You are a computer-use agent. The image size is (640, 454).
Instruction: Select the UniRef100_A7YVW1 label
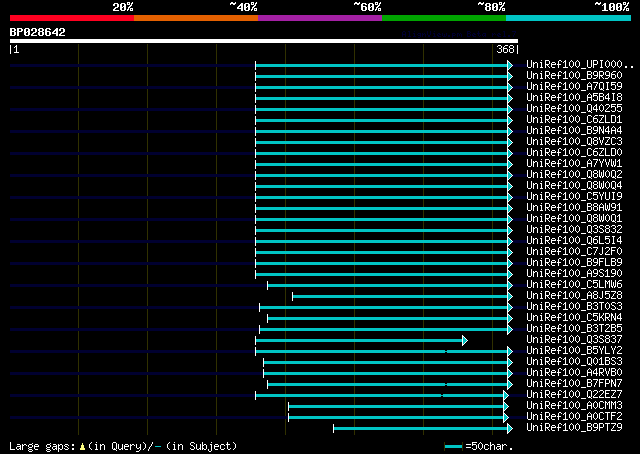tap(574, 164)
